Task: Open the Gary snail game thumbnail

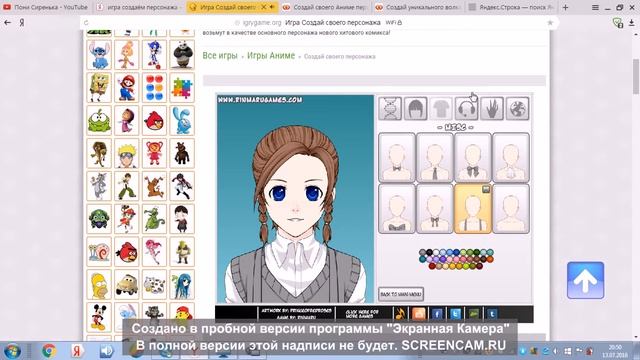Action: click(x=99, y=252)
